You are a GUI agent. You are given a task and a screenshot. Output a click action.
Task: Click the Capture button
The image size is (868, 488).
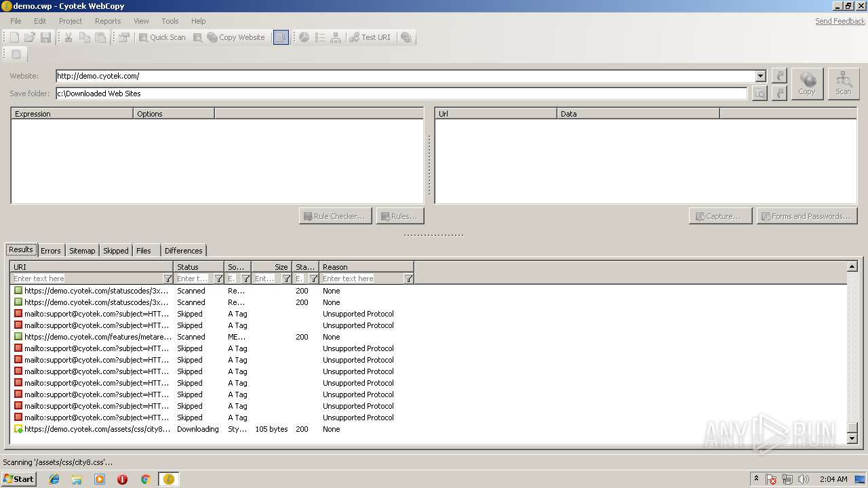pyautogui.click(x=720, y=216)
